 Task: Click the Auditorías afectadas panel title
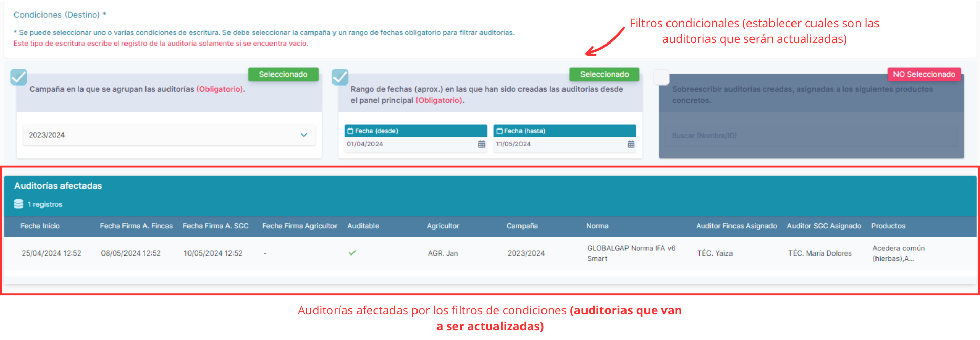(58, 186)
